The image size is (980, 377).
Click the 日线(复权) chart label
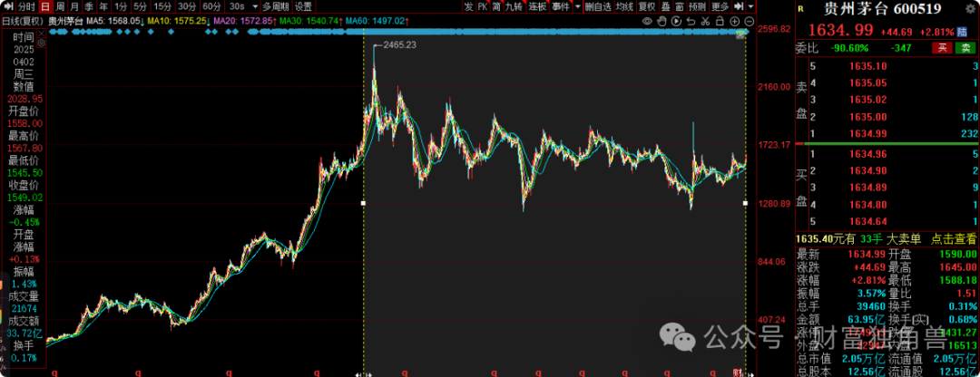pos(23,21)
